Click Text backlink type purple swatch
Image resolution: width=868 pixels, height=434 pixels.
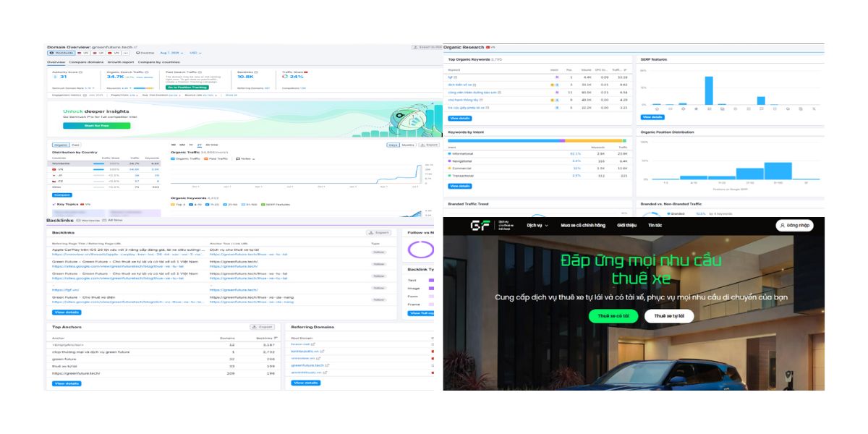point(431,280)
